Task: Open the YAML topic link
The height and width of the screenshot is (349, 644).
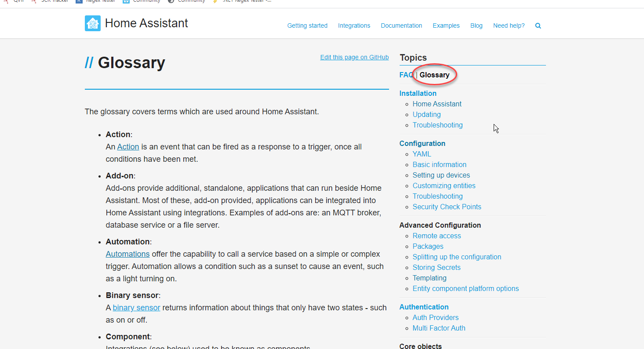Action: tap(422, 154)
